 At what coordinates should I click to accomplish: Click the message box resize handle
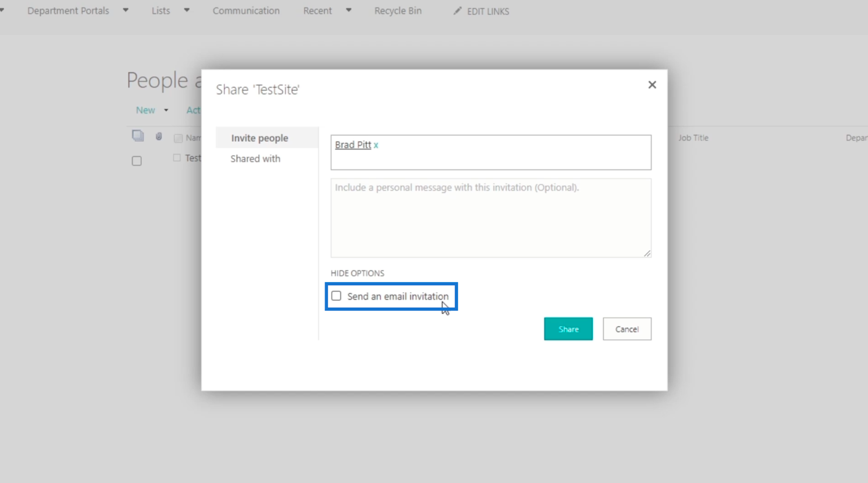coord(647,253)
